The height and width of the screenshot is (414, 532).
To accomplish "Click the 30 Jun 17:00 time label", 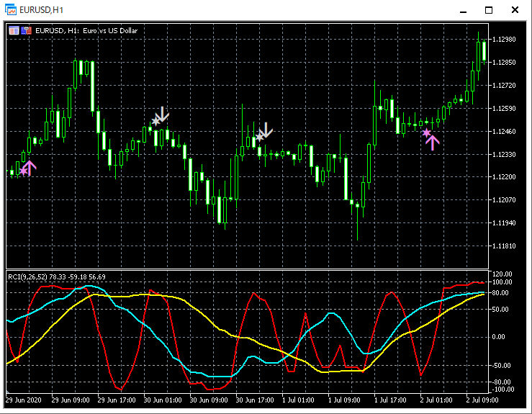I will point(255,400).
